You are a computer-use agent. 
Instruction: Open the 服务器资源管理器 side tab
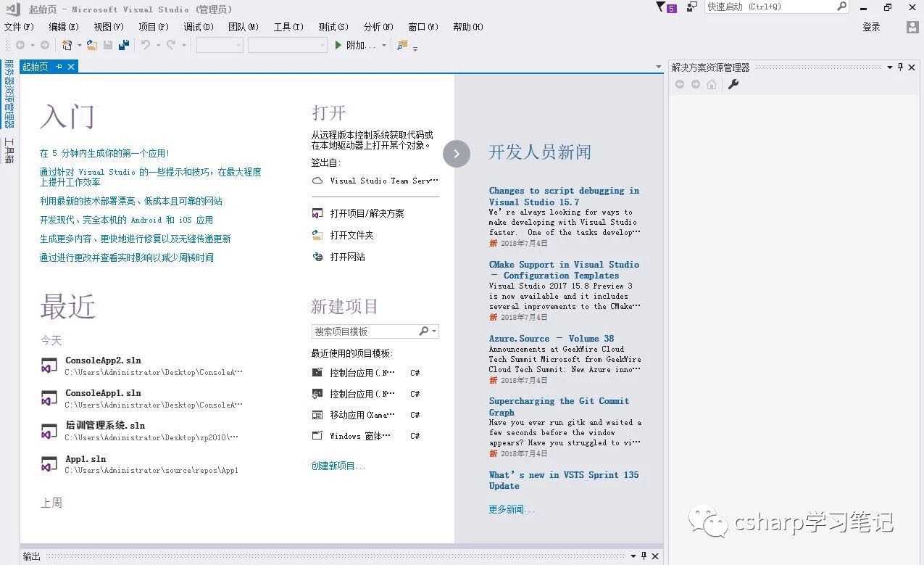(9, 94)
